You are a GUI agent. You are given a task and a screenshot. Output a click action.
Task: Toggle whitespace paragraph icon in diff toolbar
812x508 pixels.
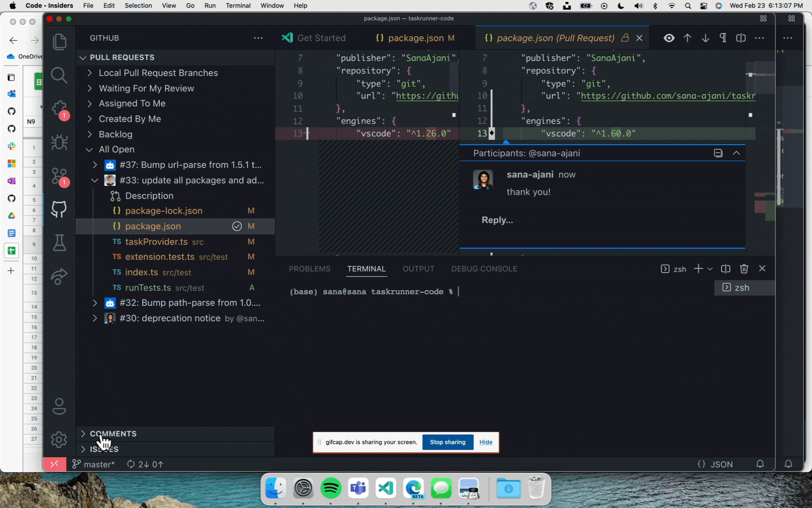coord(723,38)
